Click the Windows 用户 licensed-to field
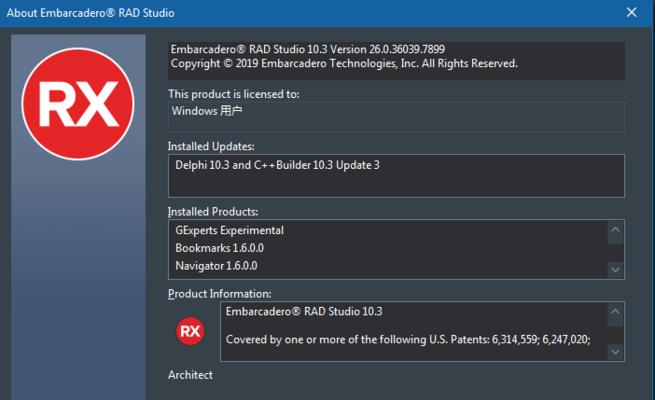The image size is (655, 400). [x=396, y=117]
